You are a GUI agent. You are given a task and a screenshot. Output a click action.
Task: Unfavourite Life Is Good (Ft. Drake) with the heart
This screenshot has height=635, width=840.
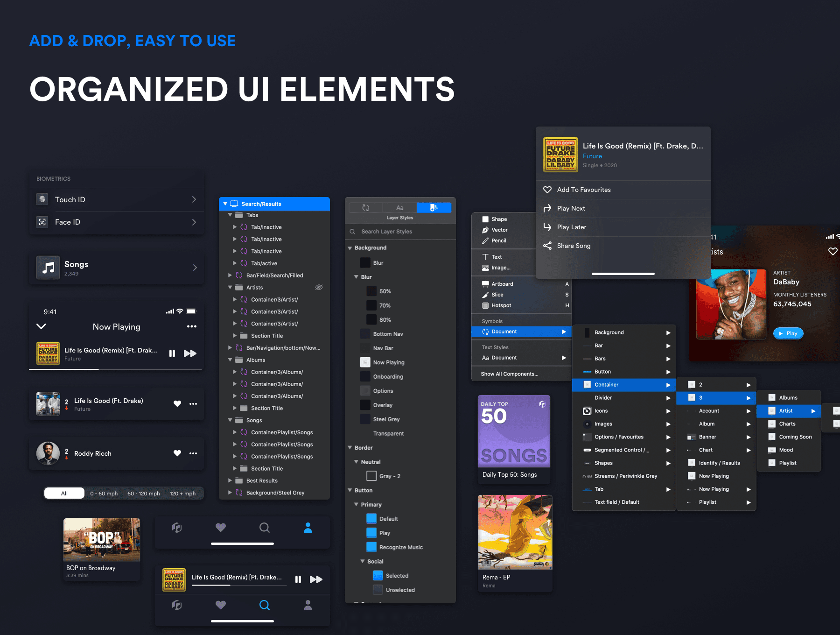tap(177, 404)
